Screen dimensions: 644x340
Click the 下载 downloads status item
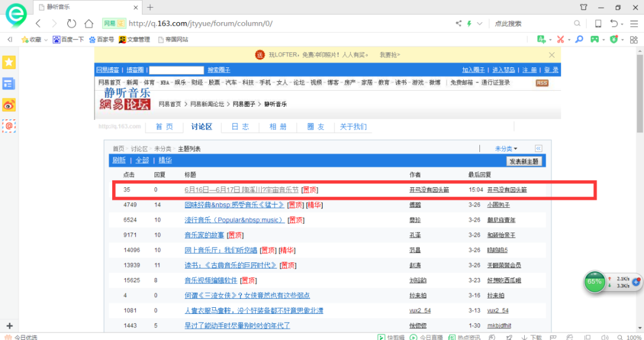tap(532, 337)
